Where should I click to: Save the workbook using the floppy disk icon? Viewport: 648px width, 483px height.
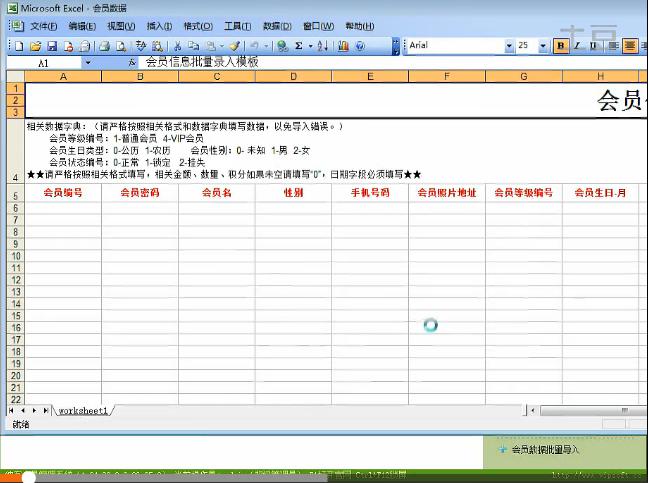[x=52, y=46]
